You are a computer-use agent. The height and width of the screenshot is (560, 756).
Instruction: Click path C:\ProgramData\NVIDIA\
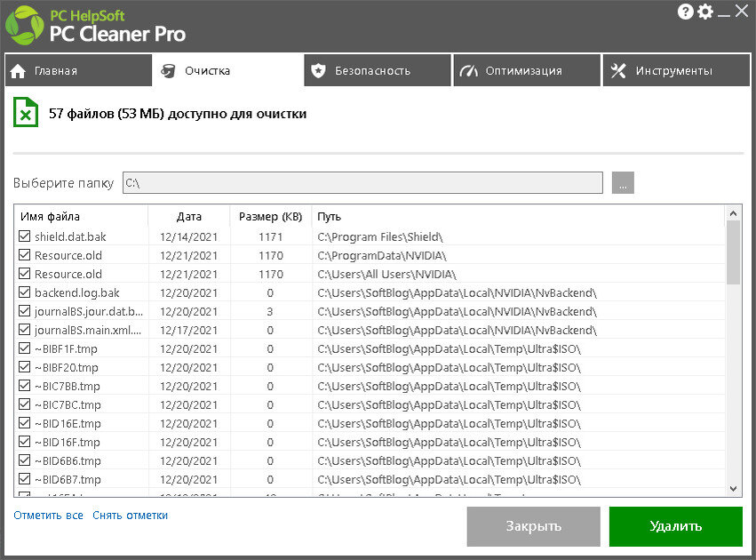(382, 256)
